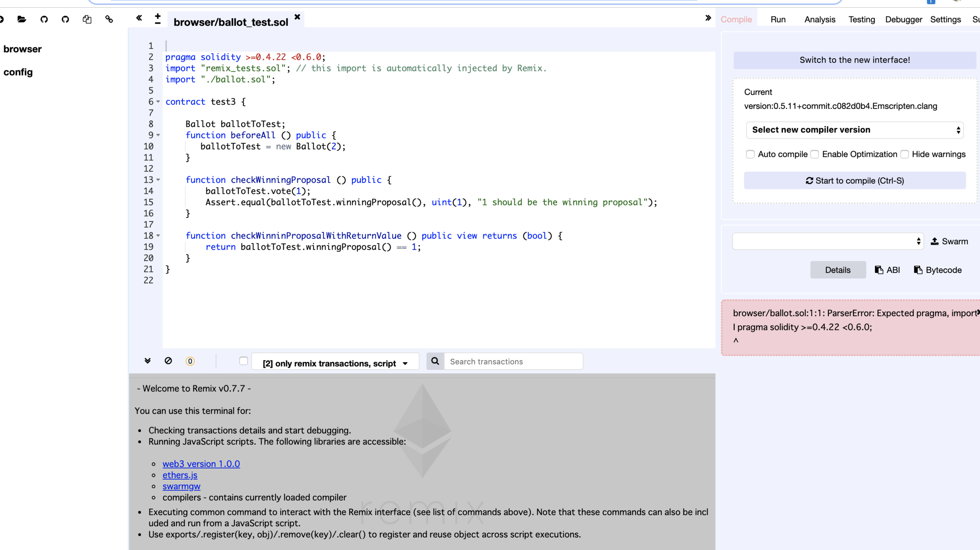Open only remix transactions filter dropdown
Viewport: 980px width, 550px height.
[x=335, y=363]
